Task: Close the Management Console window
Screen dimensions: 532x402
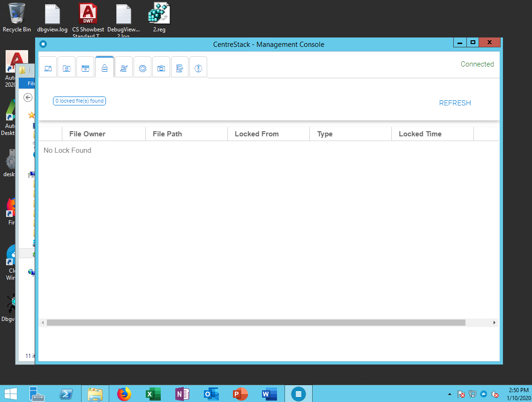Action: pos(489,43)
